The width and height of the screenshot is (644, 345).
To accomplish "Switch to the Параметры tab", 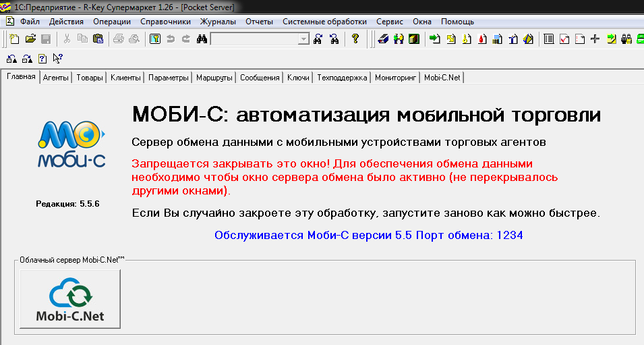I will (169, 78).
